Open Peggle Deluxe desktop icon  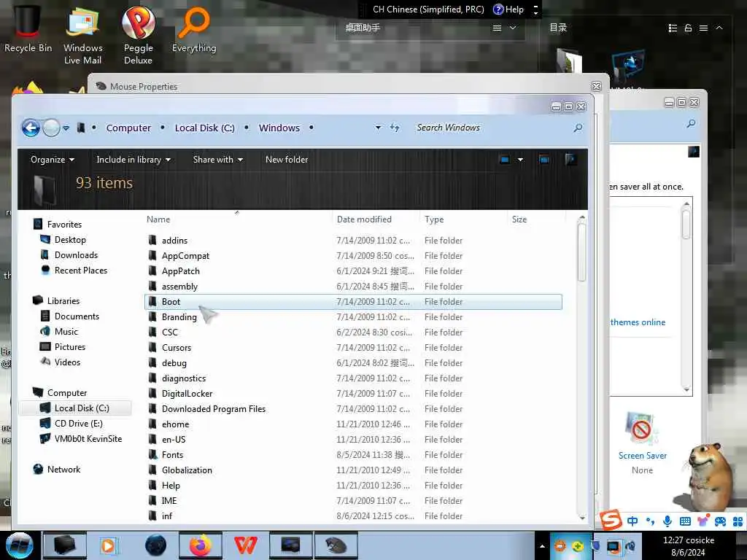coord(138,36)
